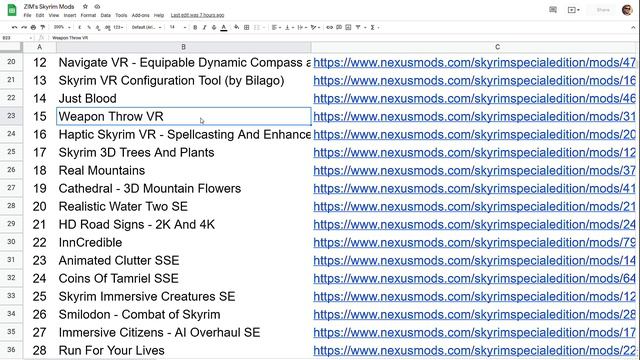This screenshot has height=360, width=640.
Task: Select the 'Smilodon - Combat of Skyrim' cell
Action: click(184, 314)
